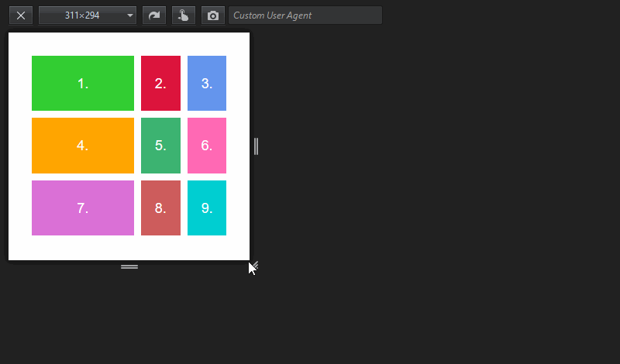
Task: Open the 311×294 viewport size dropdown
Action: click(x=88, y=15)
